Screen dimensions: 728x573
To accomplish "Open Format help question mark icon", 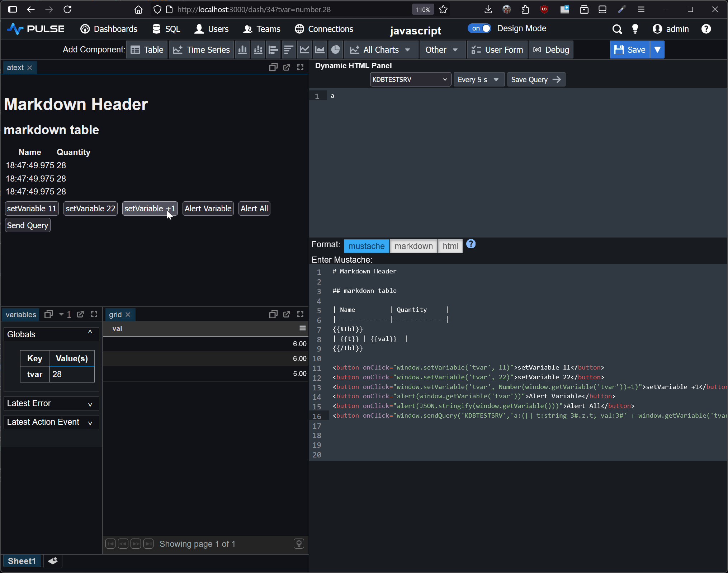I will [x=471, y=244].
